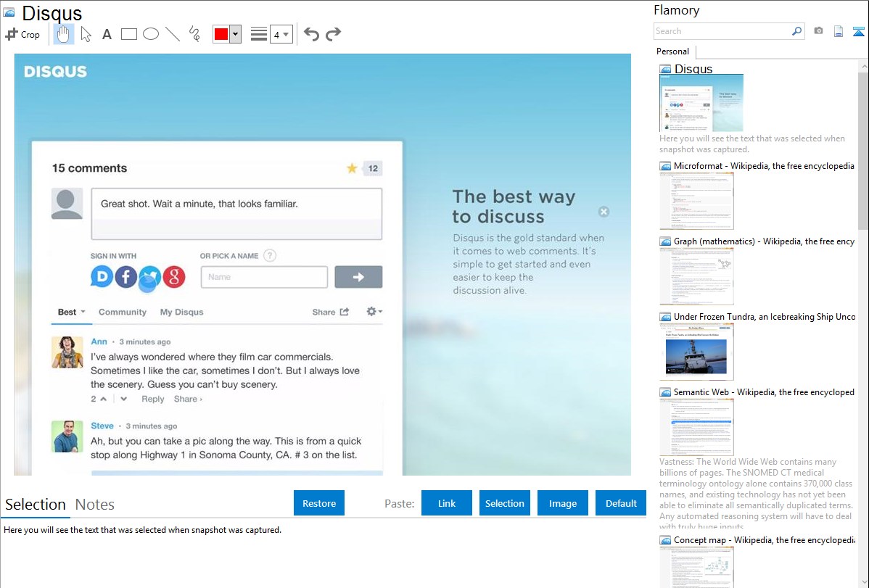Click the Restore button
The image size is (869, 588).
pyautogui.click(x=319, y=503)
